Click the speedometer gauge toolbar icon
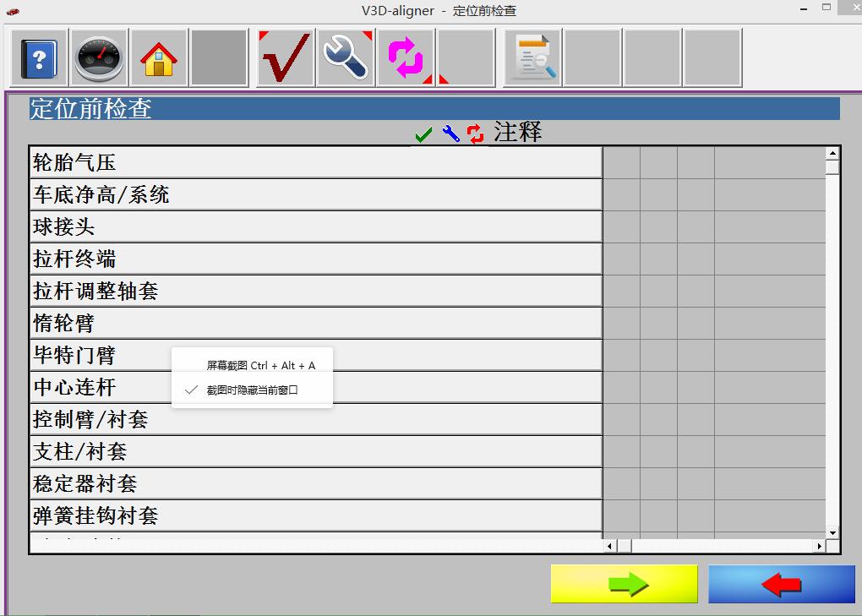Image resolution: width=862 pixels, height=616 pixels. [99, 58]
